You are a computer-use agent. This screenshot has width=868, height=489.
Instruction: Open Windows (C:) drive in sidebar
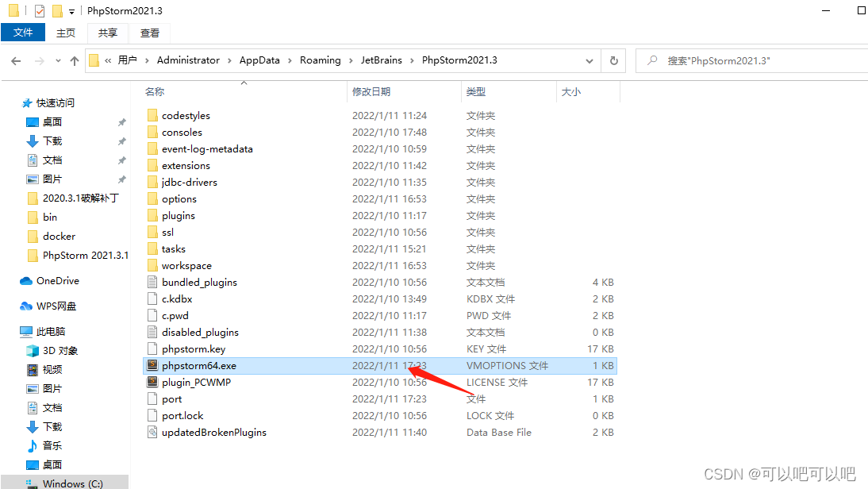tap(72, 483)
